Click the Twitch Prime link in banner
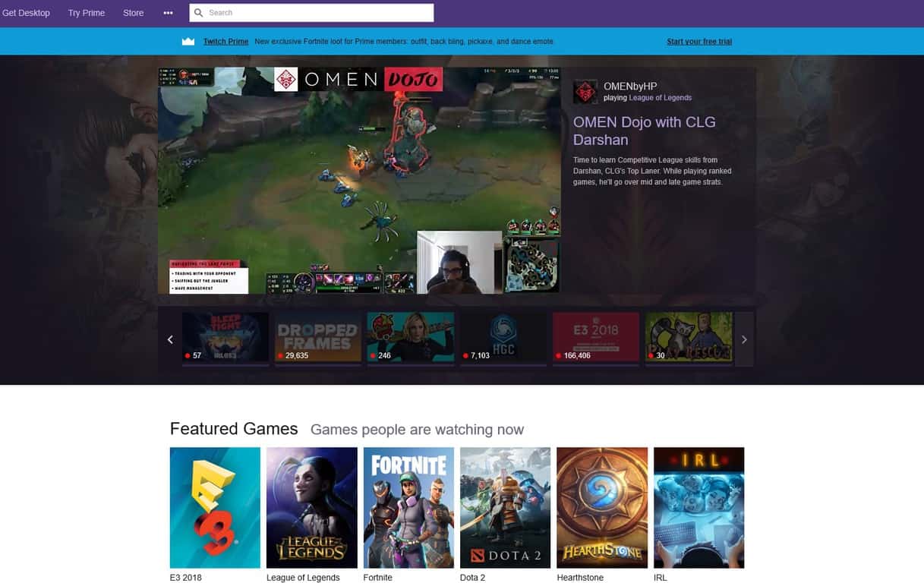 click(225, 42)
